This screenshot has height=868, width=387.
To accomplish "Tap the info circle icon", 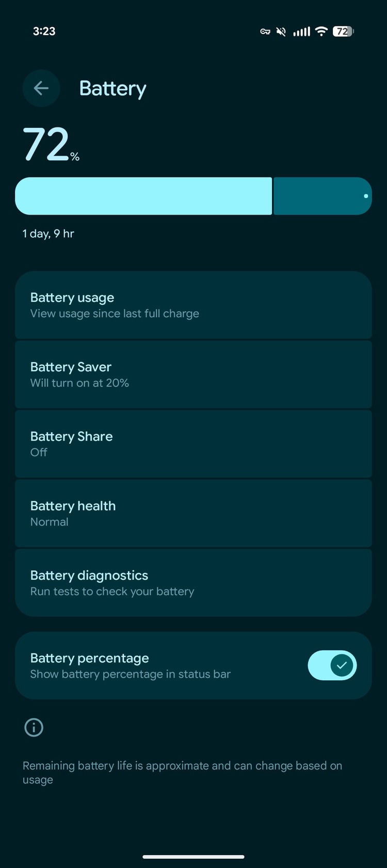I will [34, 727].
